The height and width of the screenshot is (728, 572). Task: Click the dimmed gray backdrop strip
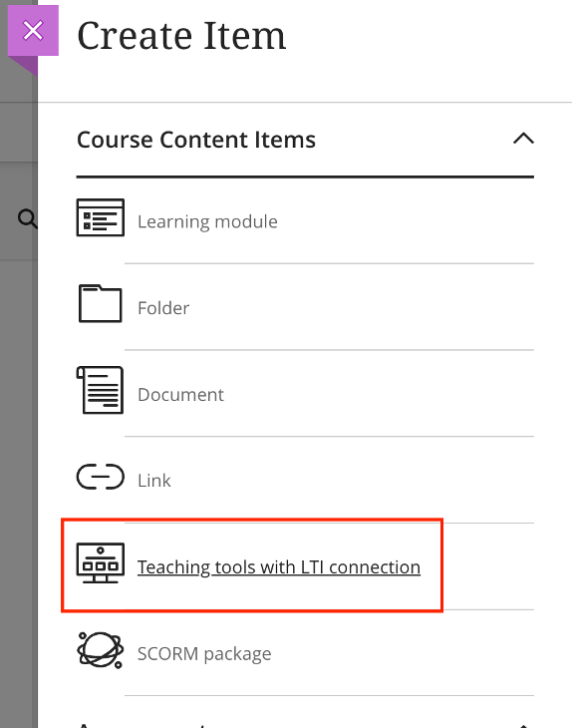pyautogui.click(x=19, y=465)
